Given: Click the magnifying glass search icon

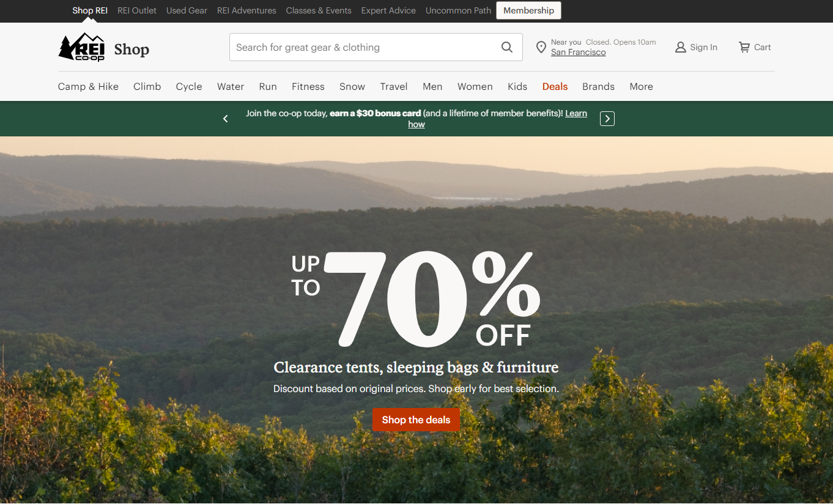Looking at the screenshot, I should [507, 47].
